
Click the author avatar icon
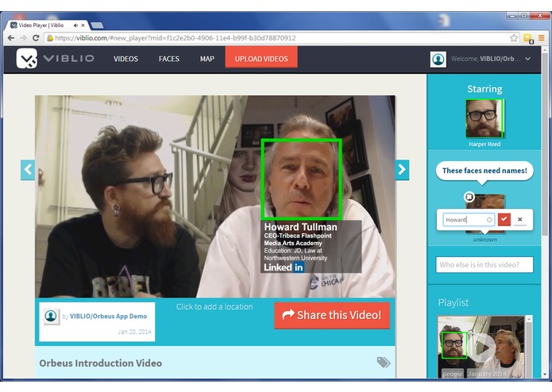point(51,316)
